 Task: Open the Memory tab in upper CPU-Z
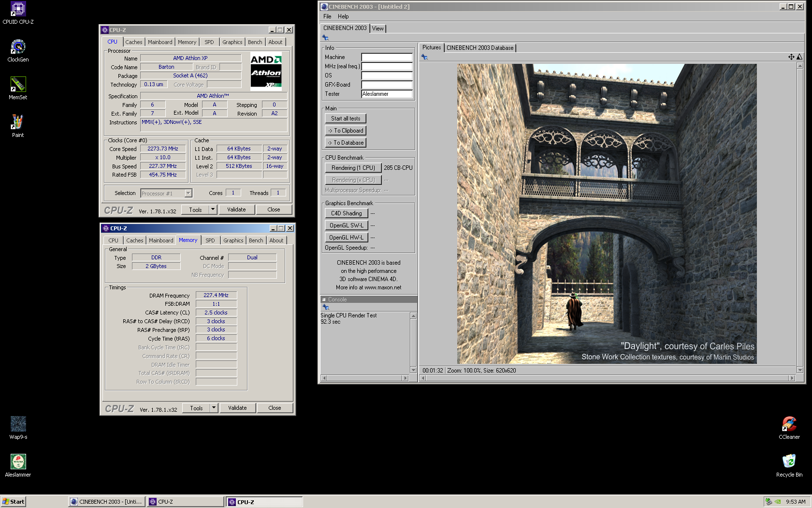(x=187, y=42)
